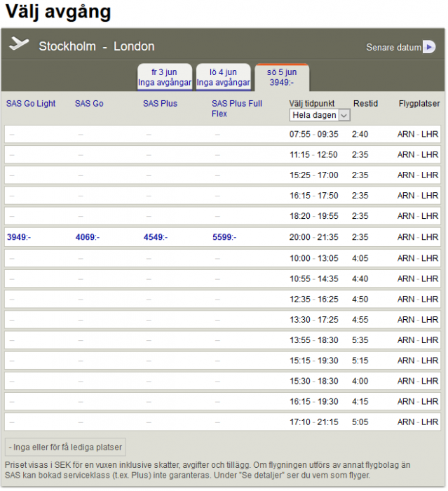Choose the 5599:- Full Flex price
Screen dimensions: 448x491
(x=224, y=237)
